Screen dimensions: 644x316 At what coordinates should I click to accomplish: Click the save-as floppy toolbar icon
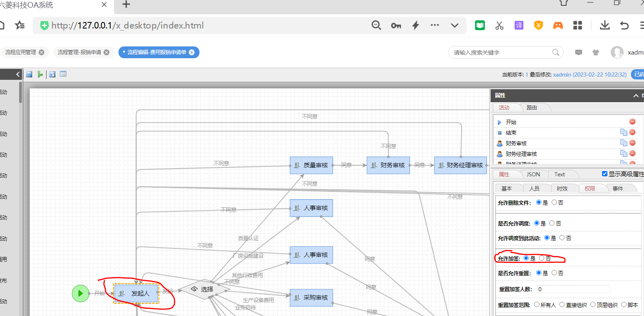click(x=52, y=74)
